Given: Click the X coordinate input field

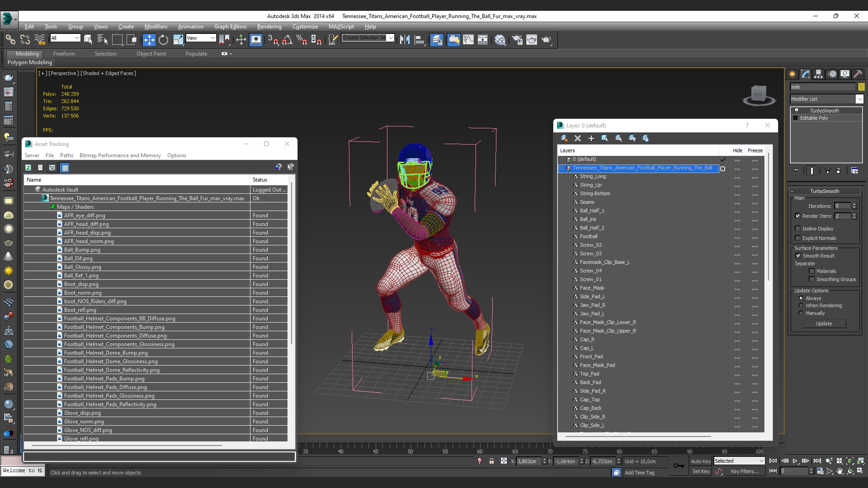Looking at the screenshot, I should pos(528,461).
